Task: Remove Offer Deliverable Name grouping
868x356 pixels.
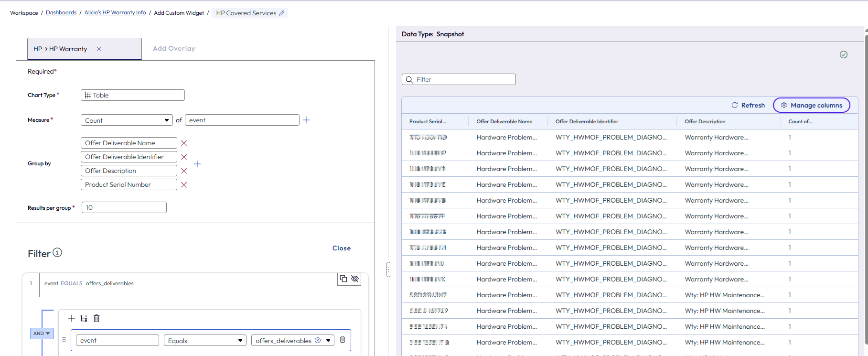Action: (184, 143)
